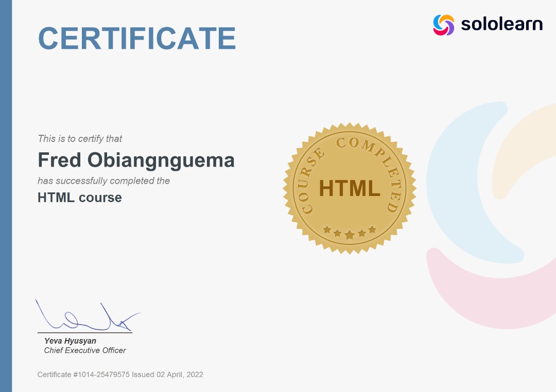Select the CERTIFICATE heading

(x=137, y=38)
